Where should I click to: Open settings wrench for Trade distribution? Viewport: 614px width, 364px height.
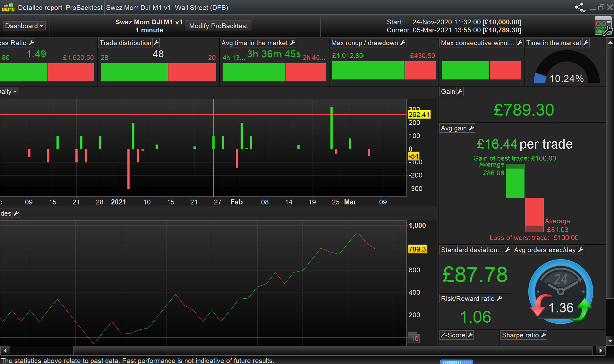pyautogui.click(x=156, y=43)
